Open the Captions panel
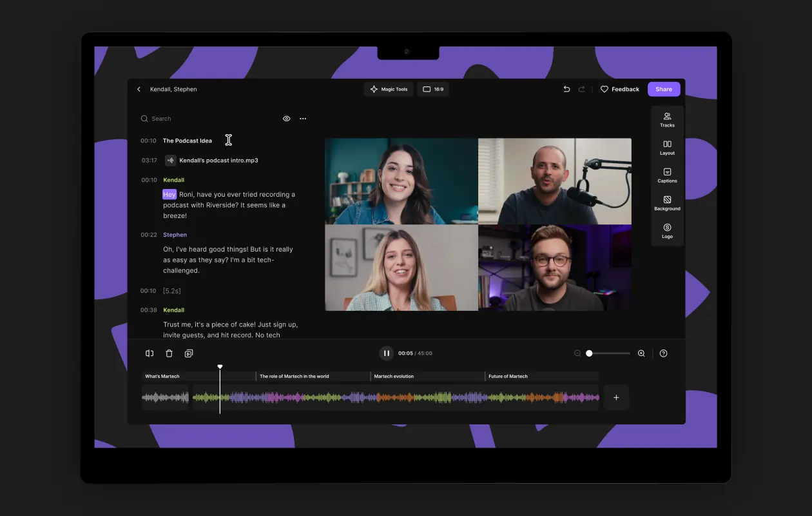 coord(667,175)
